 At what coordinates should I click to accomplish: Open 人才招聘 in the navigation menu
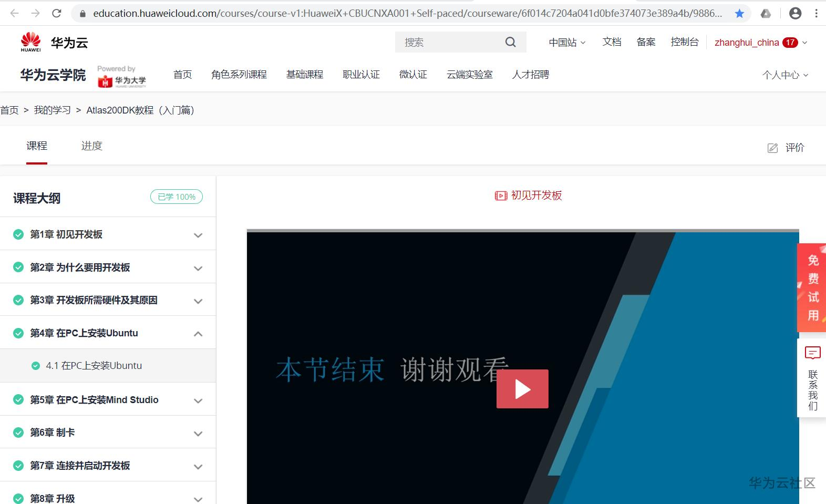pos(531,75)
